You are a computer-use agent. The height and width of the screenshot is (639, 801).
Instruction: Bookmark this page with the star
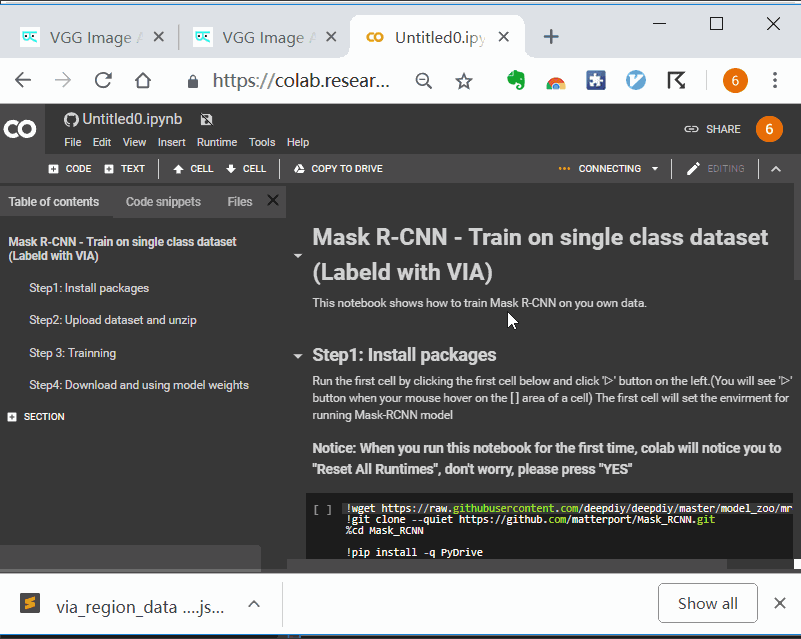464,81
